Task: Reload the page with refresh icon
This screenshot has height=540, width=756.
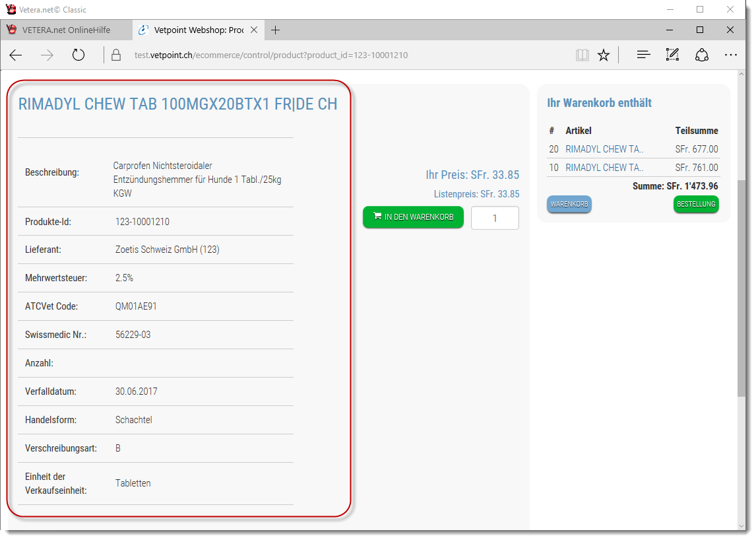Action: (x=79, y=55)
